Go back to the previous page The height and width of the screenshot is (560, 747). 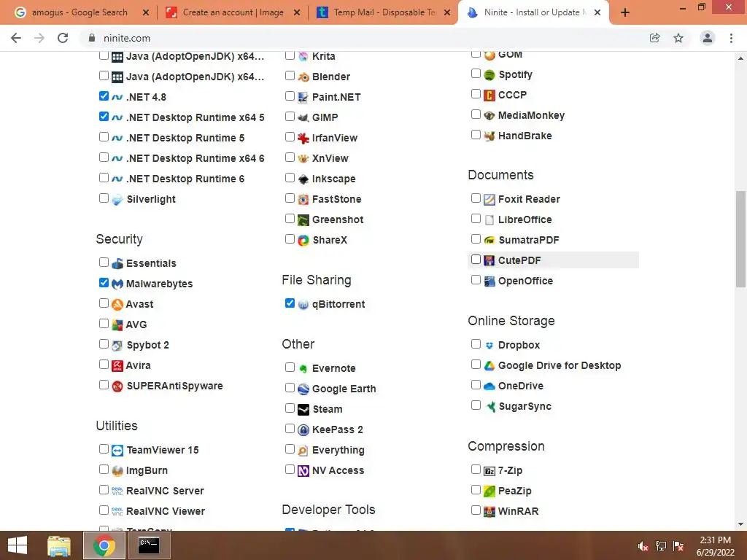[x=16, y=38]
